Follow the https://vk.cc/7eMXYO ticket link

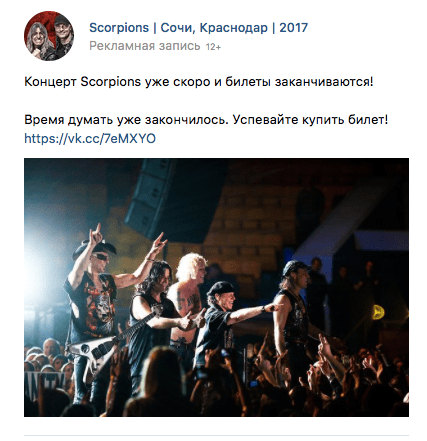[x=90, y=138]
